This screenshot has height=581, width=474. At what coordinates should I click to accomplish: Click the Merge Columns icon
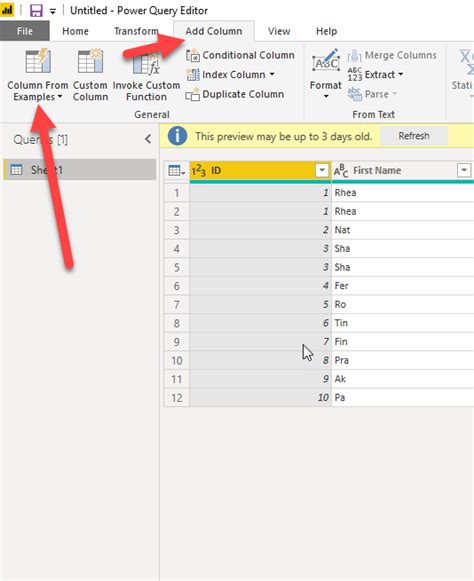point(355,56)
